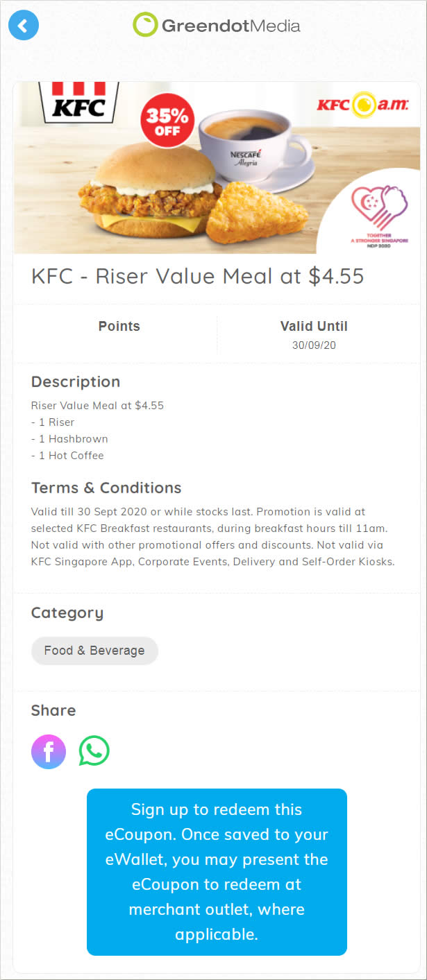The width and height of the screenshot is (427, 980).
Task: Click the KFC logo on banner
Action: (78, 103)
